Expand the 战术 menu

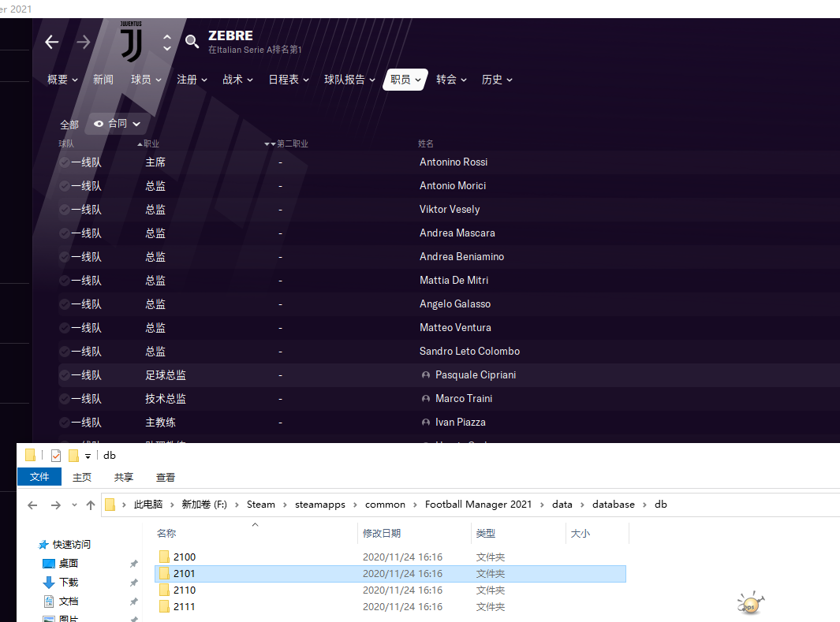pos(237,80)
